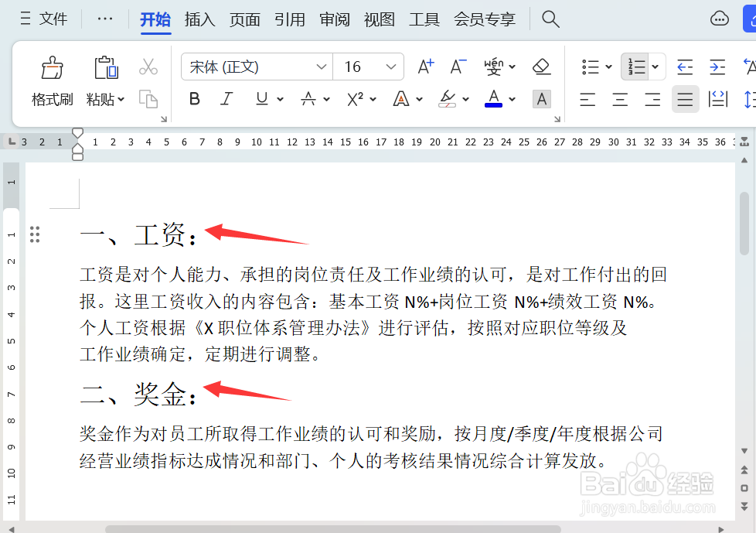The width and height of the screenshot is (756, 533).
Task: Toggle italic formatting with the I icon
Action: point(226,99)
